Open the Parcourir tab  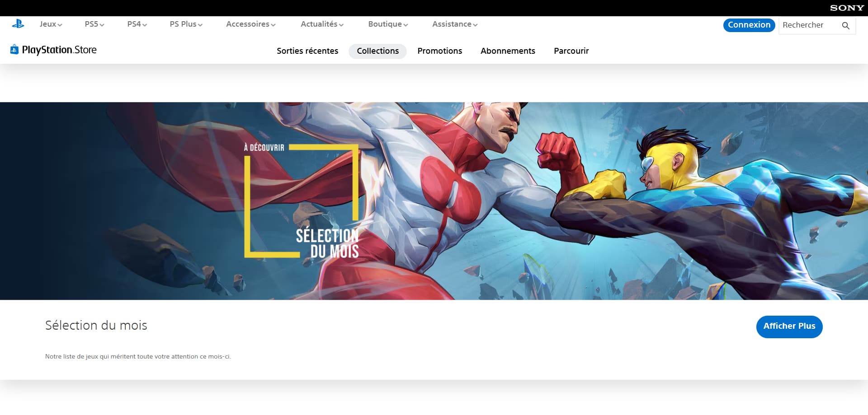[571, 51]
